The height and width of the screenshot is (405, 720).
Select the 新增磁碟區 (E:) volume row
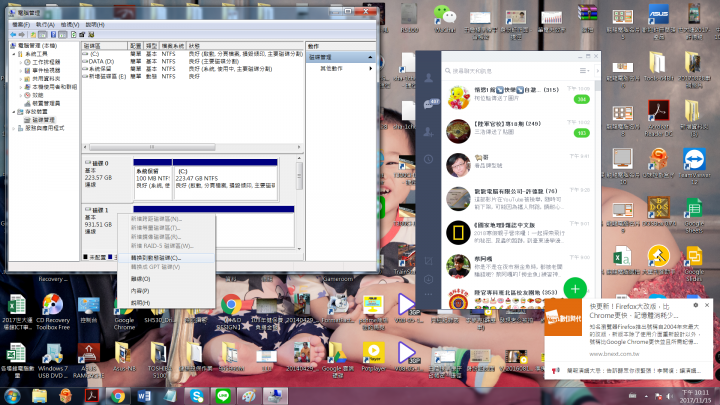[x=193, y=76]
